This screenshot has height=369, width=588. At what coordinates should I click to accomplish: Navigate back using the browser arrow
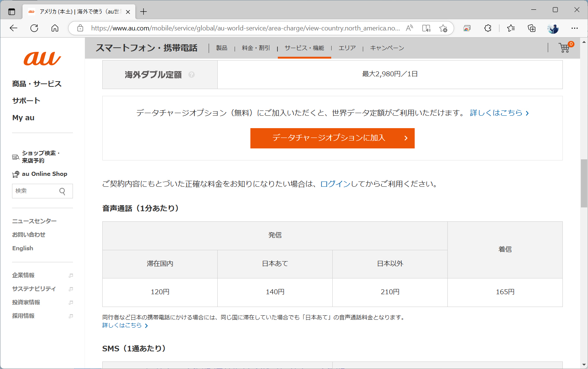[x=14, y=28]
